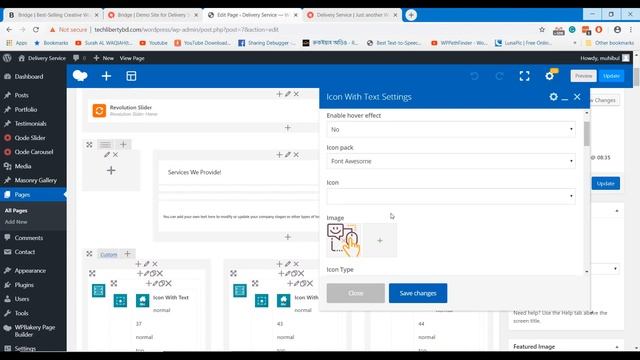
Task: Click the Redo arrow in builder toolbar
Action: [x=499, y=76]
